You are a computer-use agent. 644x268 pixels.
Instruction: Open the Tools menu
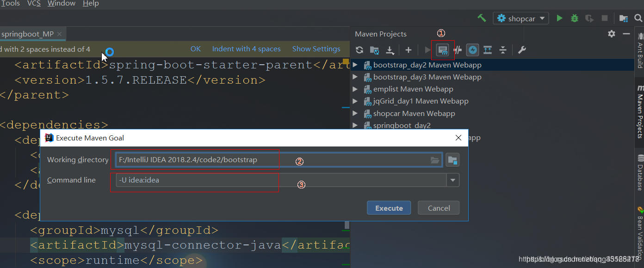tap(10, 4)
